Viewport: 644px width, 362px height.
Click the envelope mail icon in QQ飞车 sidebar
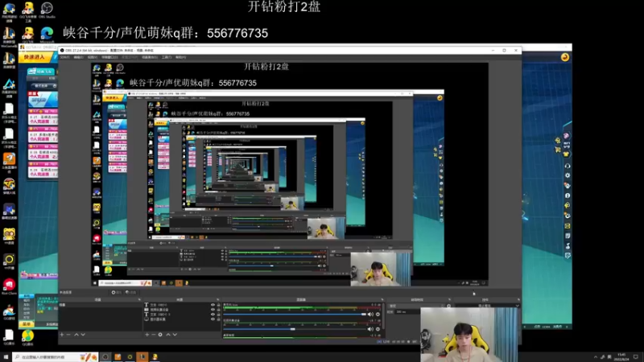pyautogui.click(x=568, y=226)
